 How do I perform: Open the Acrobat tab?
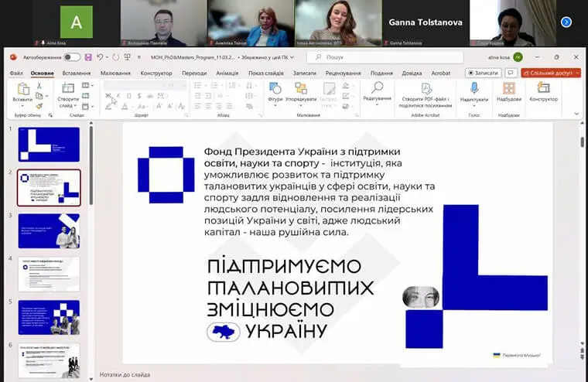(x=441, y=73)
